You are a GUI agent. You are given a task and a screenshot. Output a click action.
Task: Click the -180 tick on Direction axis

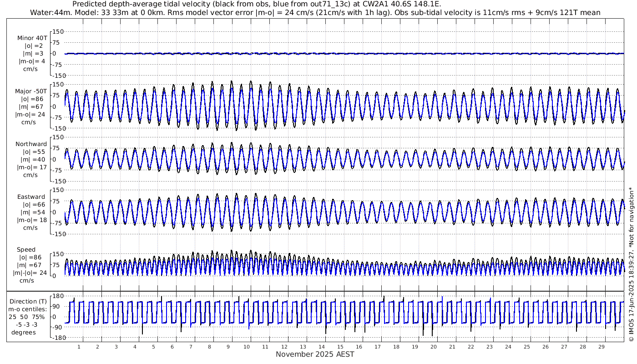coord(56,338)
